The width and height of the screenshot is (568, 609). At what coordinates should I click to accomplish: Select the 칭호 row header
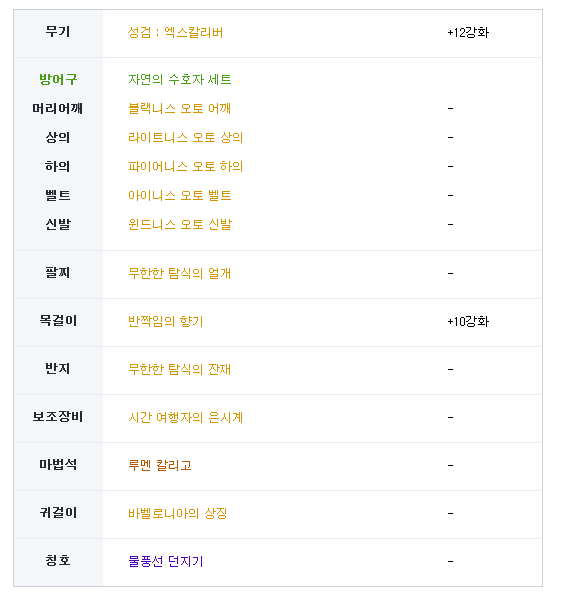[x=58, y=560]
